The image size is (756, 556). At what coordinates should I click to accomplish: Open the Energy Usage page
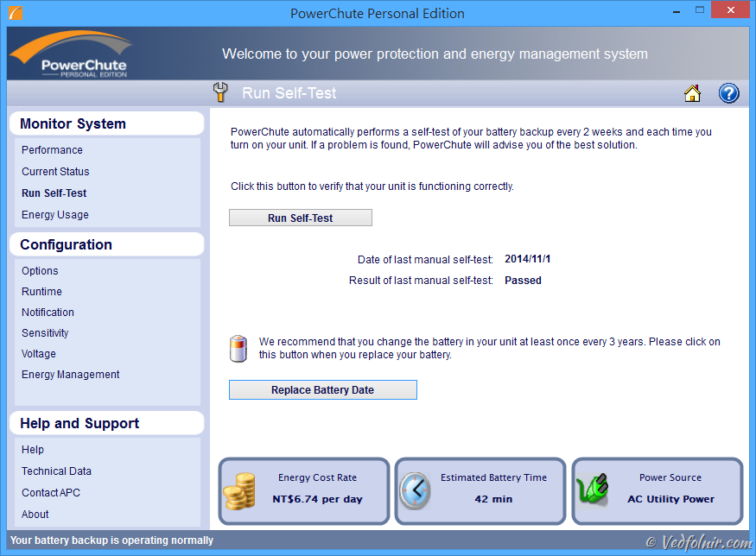click(x=55, y=215)
